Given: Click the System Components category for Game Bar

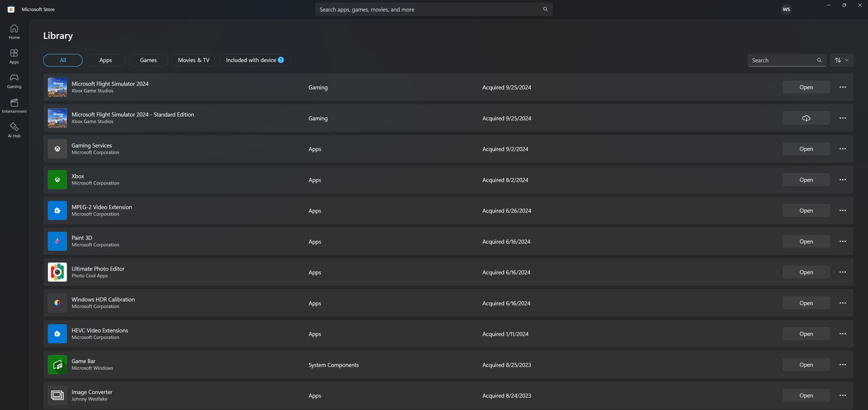Looking at the screenshot, I should click(x=334, y=365).
